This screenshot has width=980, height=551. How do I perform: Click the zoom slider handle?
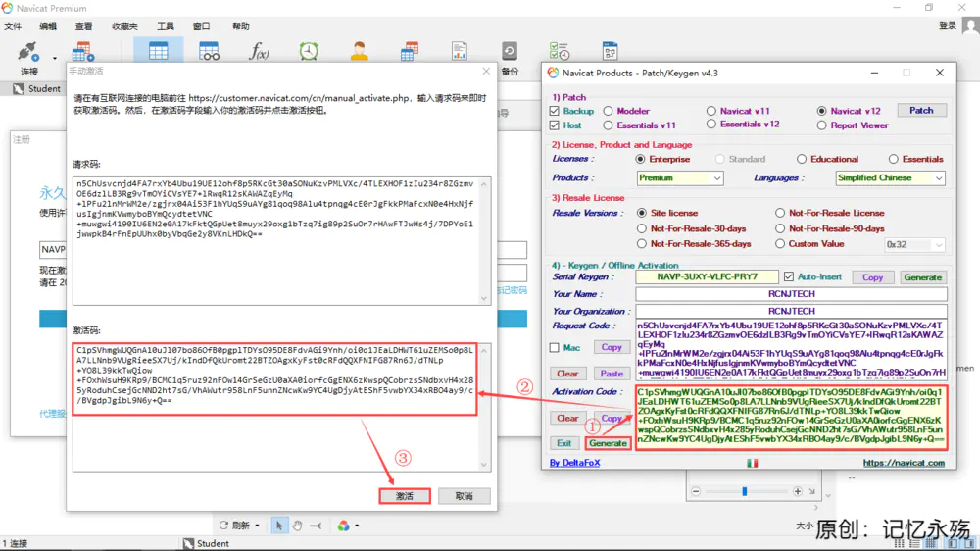pos(745,491)
